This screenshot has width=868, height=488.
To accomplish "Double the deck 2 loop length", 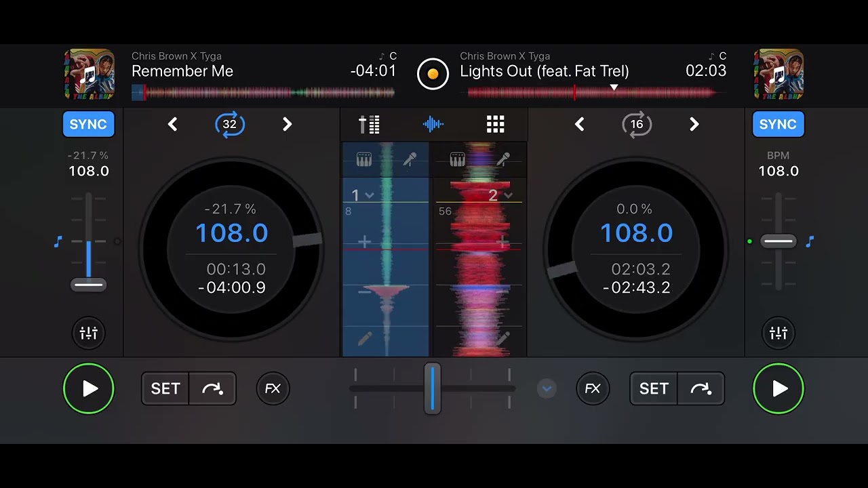I will (694, 124).
